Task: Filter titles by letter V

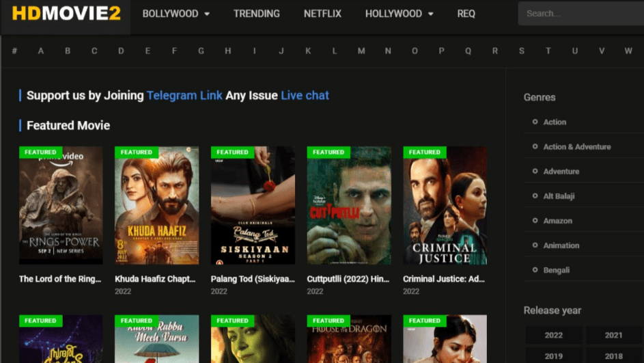Action: click(601, 51)
